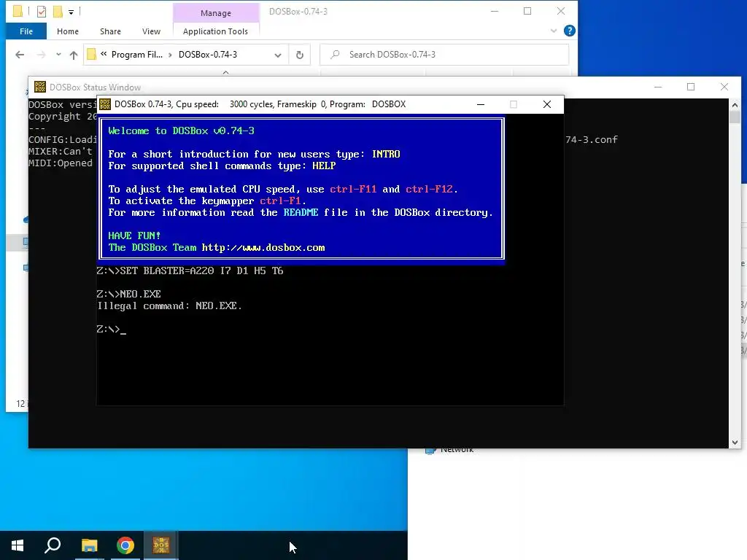This screenshot has width=747, height=560.
Task: Click the 'MIDI:Opened' status line
Action: 61,163
